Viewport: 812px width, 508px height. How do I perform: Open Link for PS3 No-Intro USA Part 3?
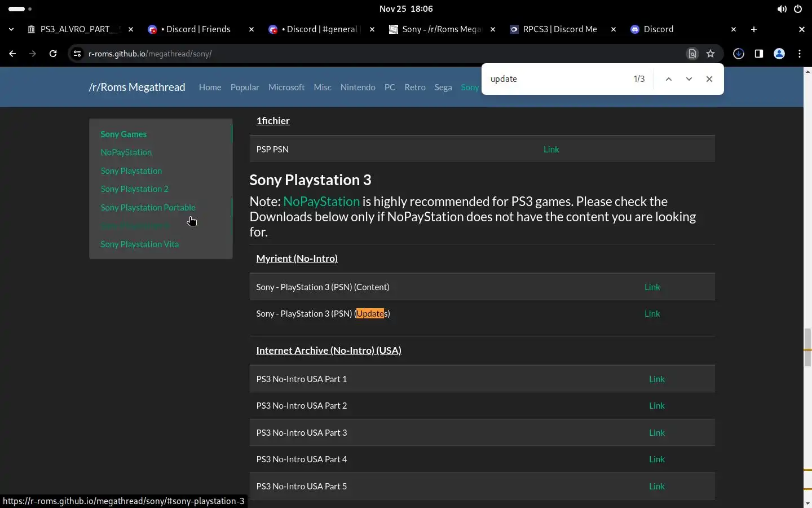[657, 432]
